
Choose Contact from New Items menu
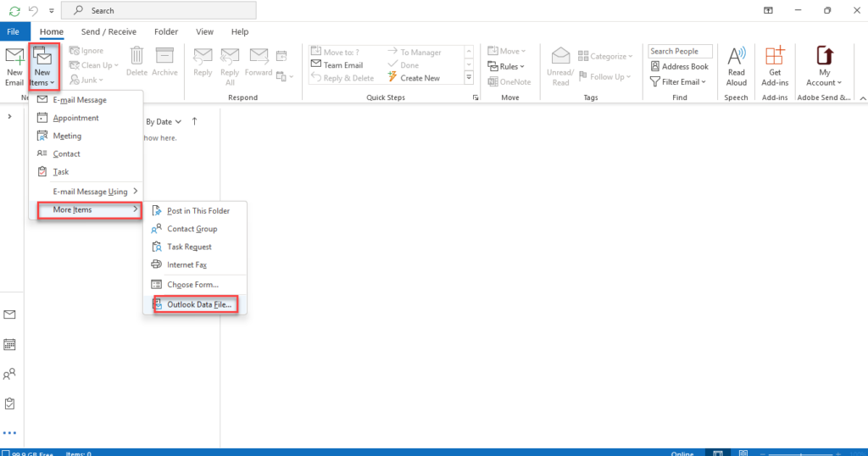click(x=86, y=154)
